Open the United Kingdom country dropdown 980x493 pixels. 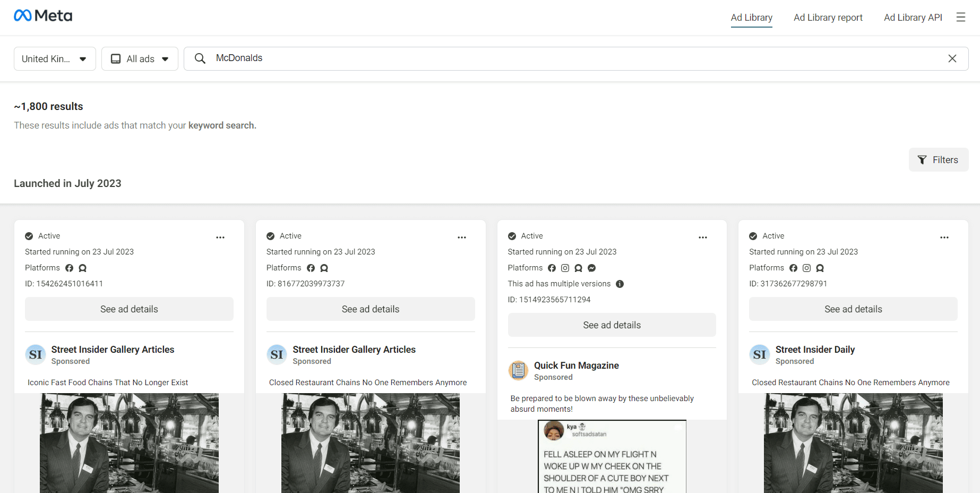pyautogui.click(x=55, y=58)
